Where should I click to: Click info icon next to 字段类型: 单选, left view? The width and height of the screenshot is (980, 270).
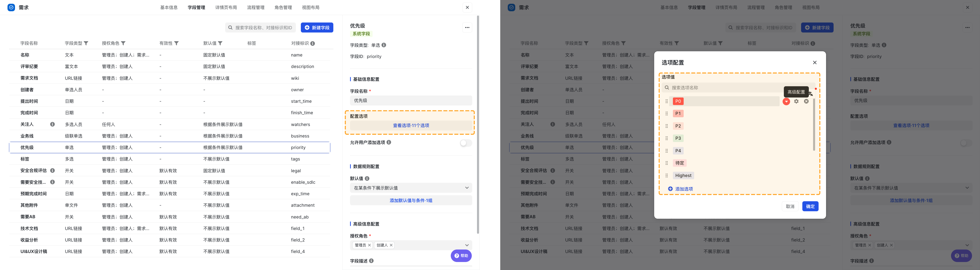[x=384, y=45]
